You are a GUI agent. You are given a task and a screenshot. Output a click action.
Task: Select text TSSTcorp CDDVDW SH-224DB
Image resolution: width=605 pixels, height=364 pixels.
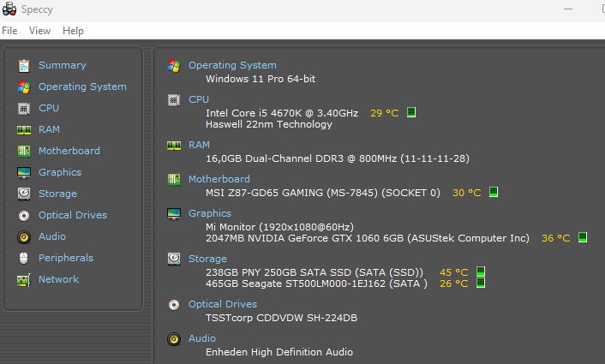282,318
